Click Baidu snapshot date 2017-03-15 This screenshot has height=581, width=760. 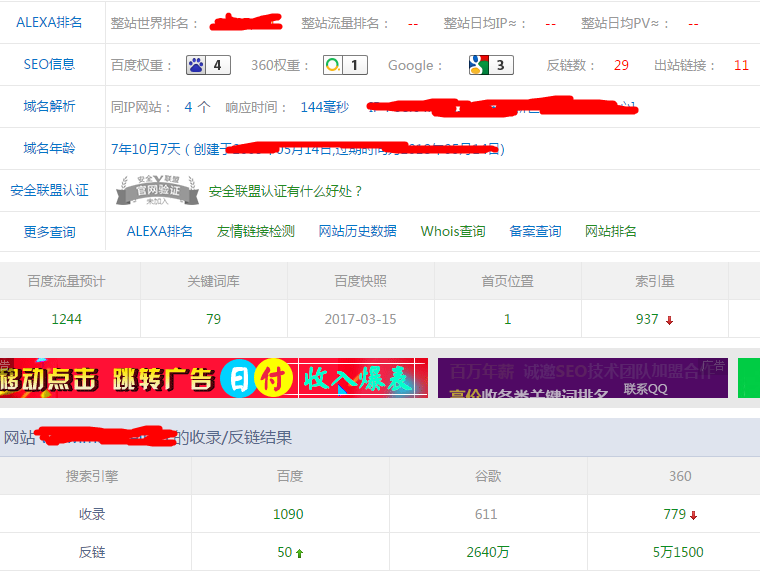click(360, 319)
